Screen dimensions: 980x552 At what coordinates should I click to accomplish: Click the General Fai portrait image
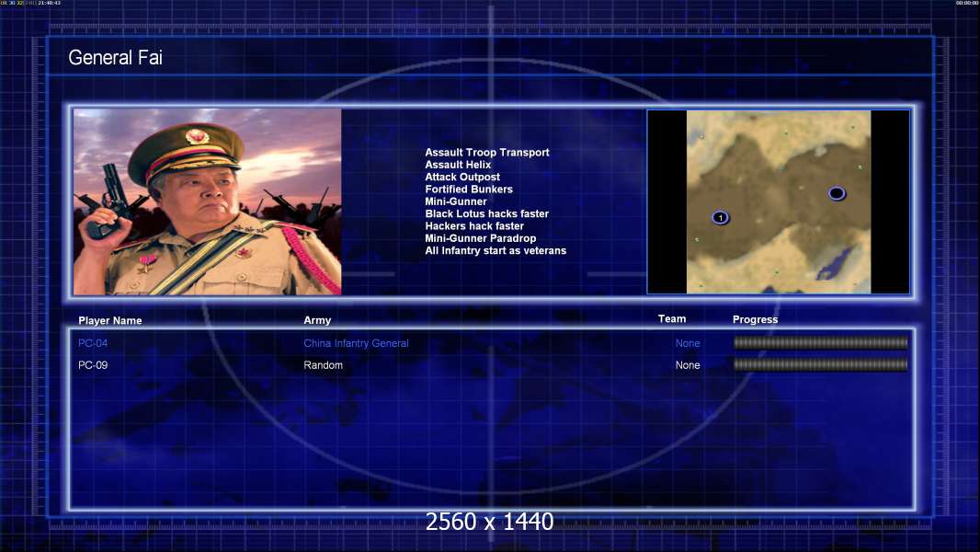(208, 201)
